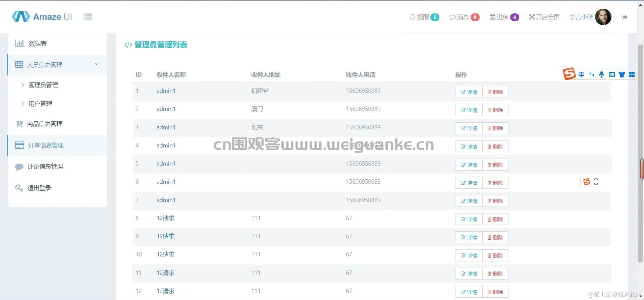Viewport: 644px width, 300px height.
Task: Open the 消息 messages bubble
Action: (x=464, y=17)
